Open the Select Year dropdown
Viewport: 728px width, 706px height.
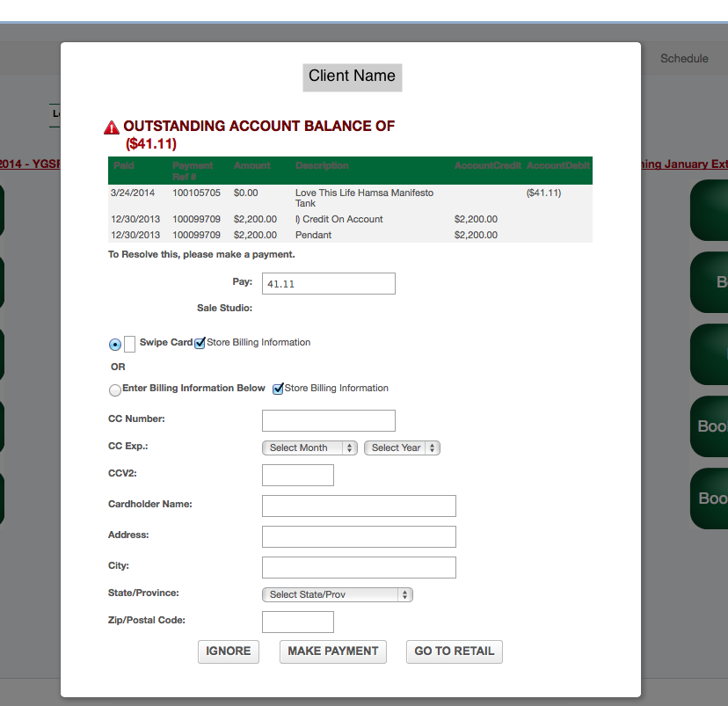point(402,448)
